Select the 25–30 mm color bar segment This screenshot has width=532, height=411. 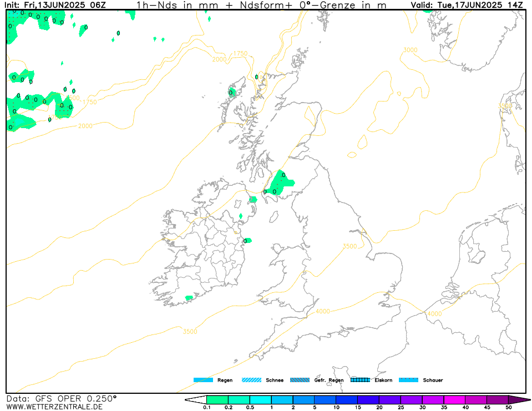pos(411,400)
